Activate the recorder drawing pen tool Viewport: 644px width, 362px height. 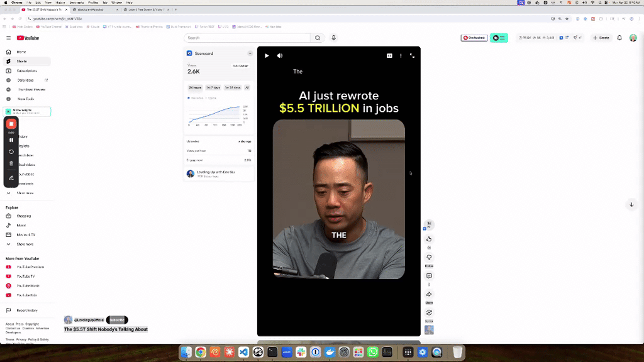point(11,178)
